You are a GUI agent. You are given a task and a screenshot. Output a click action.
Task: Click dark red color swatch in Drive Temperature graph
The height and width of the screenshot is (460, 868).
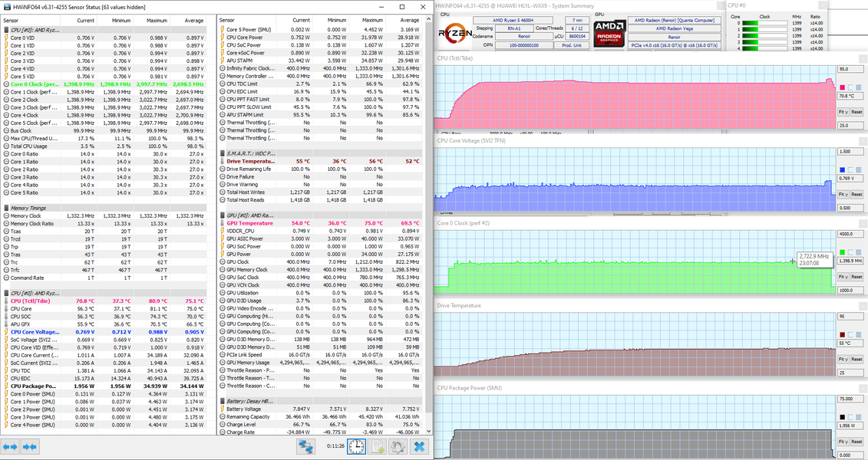tap(843, 334)
